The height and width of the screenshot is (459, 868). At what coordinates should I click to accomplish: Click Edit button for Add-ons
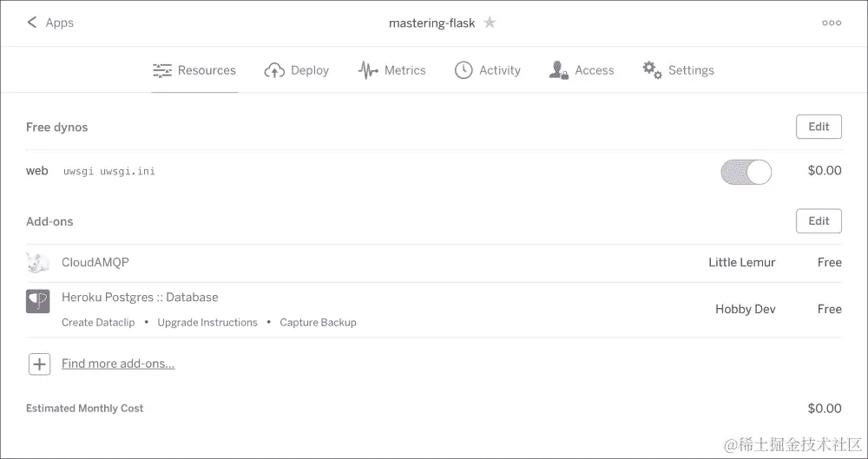tap(819, 221)
